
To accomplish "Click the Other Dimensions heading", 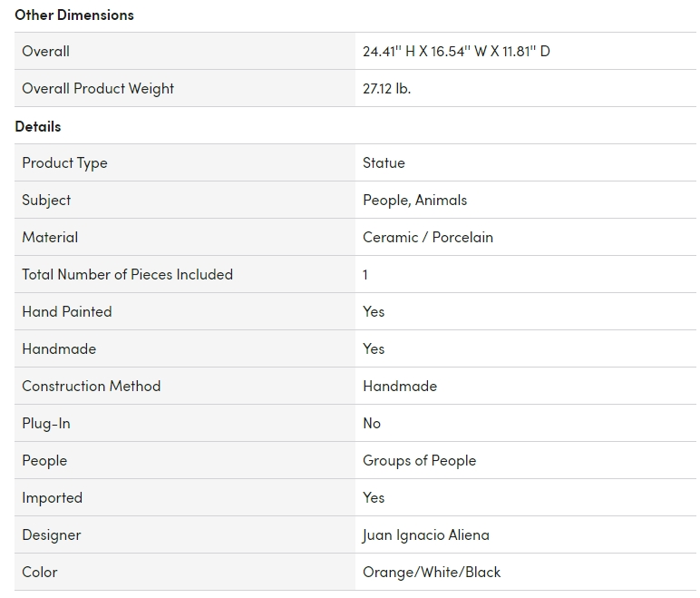I will (x=74, y=15).
